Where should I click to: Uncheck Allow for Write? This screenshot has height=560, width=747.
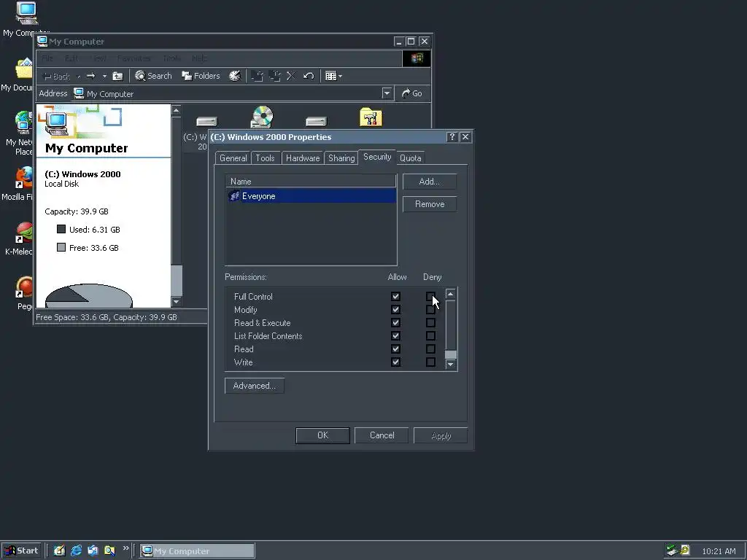[x=395, y=362]
